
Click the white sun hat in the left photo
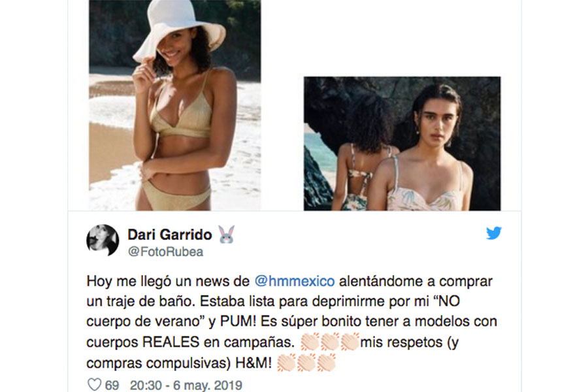click(x=178, y=28)
